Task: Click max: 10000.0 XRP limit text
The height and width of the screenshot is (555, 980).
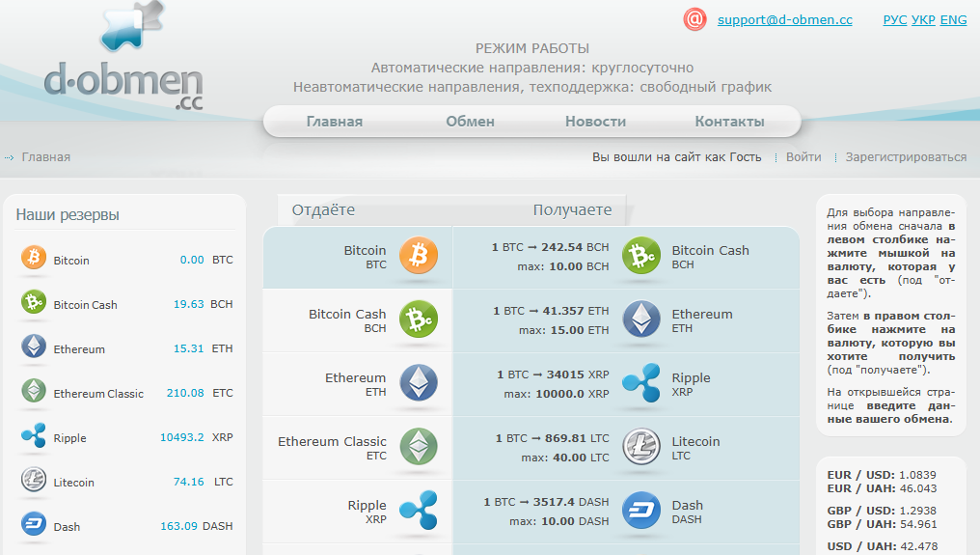Action: [x=557, y=394]
